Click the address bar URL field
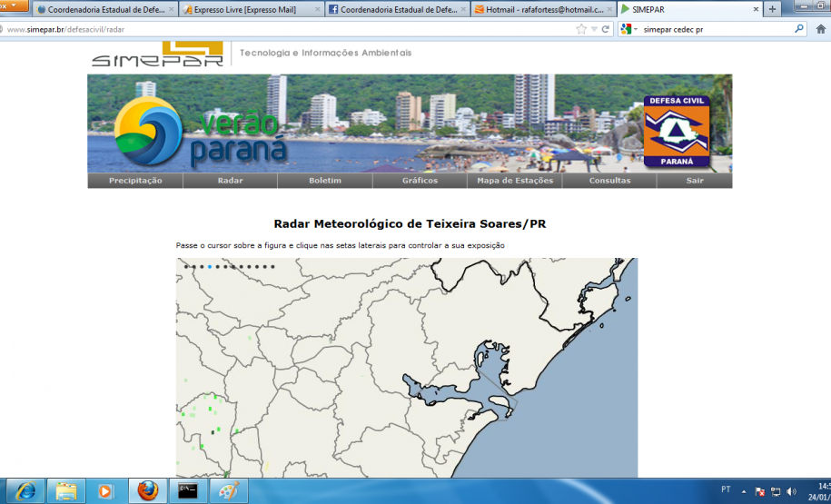Viewport: 831px width, 504px height. pos(272,29)
